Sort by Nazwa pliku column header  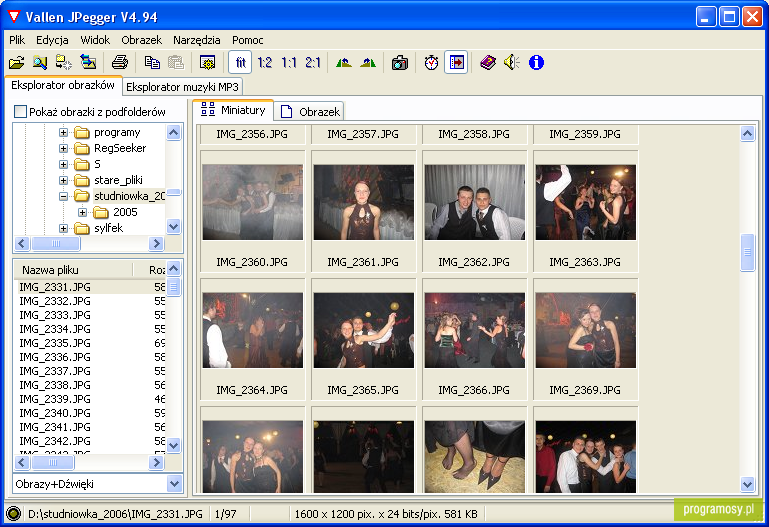(74, 270)
